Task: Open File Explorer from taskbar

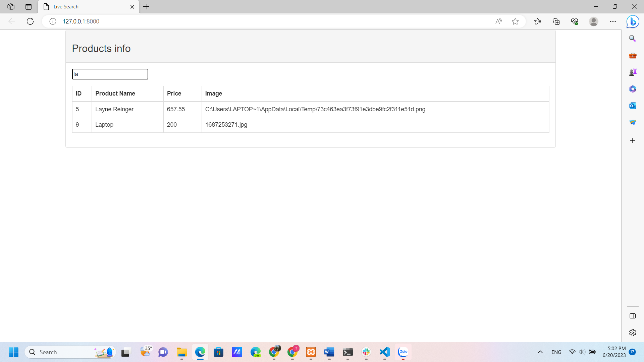Action: (x=182, y=352)
